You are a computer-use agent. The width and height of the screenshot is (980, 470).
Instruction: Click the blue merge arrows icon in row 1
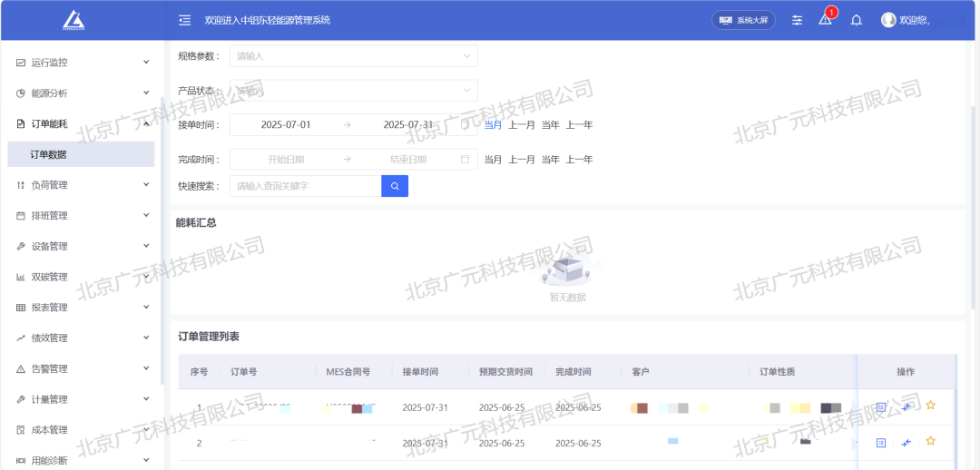coord(906,406)
